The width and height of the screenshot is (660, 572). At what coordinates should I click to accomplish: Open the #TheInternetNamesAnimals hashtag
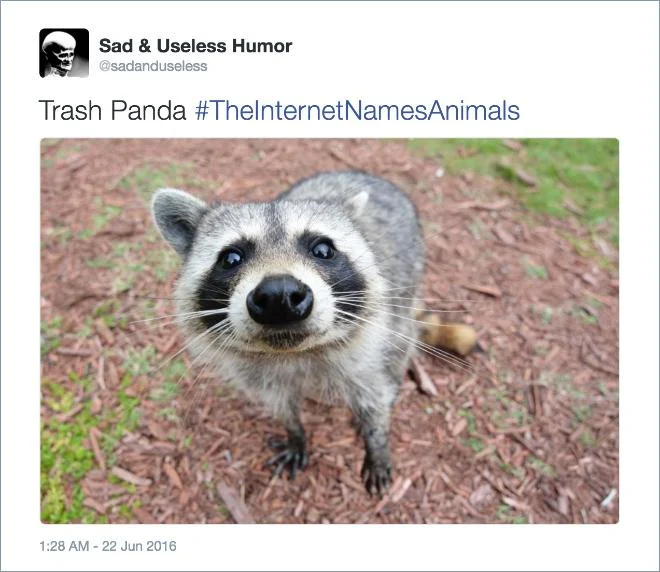click(x=357, y=110)
